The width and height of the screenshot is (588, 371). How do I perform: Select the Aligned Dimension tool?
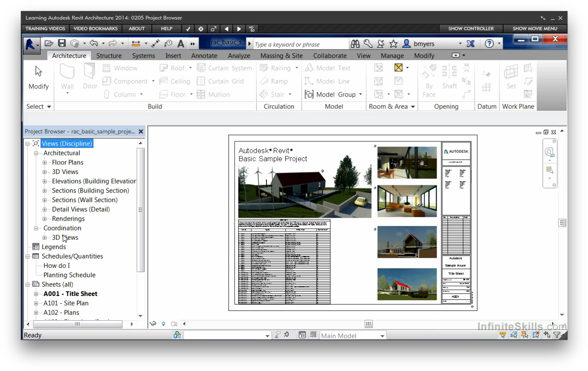[155, 43]
